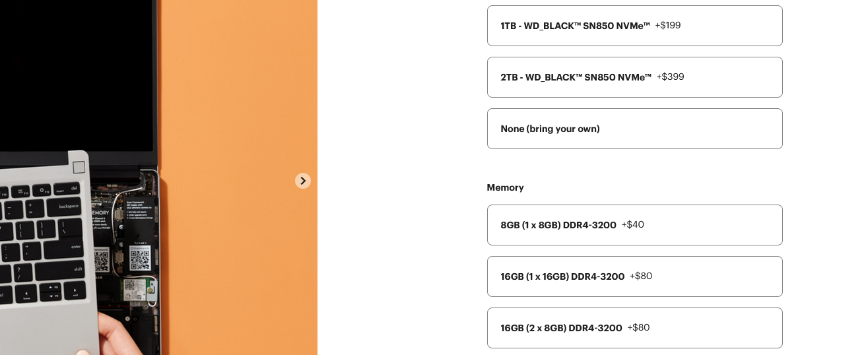This screenshot has width=868, height=355.
Task: Click the +$40 price on 8GB option
Action: (x=632, y=225)
